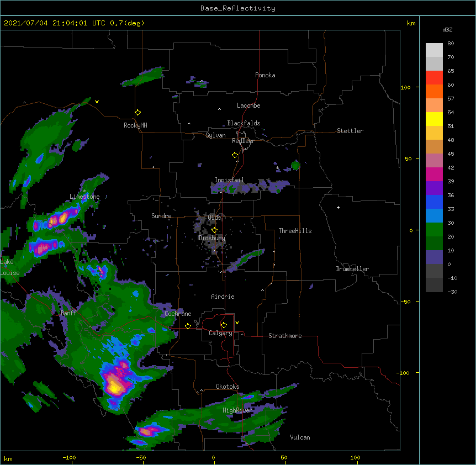Screen dimensions: 476x465
Task: Click the yellow diamond marker above RockyMH
Action: tap(138, 113)
